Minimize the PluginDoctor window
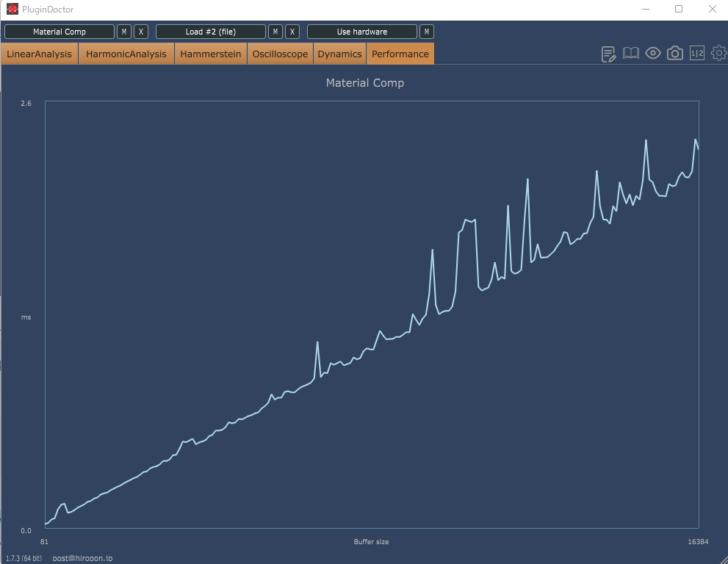 click(646, 9)
